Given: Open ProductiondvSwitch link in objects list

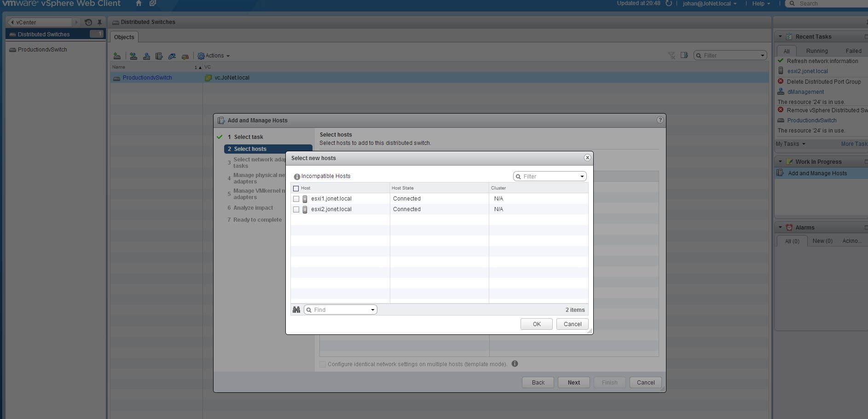Looking at the screenshot, I should point(147,78).
